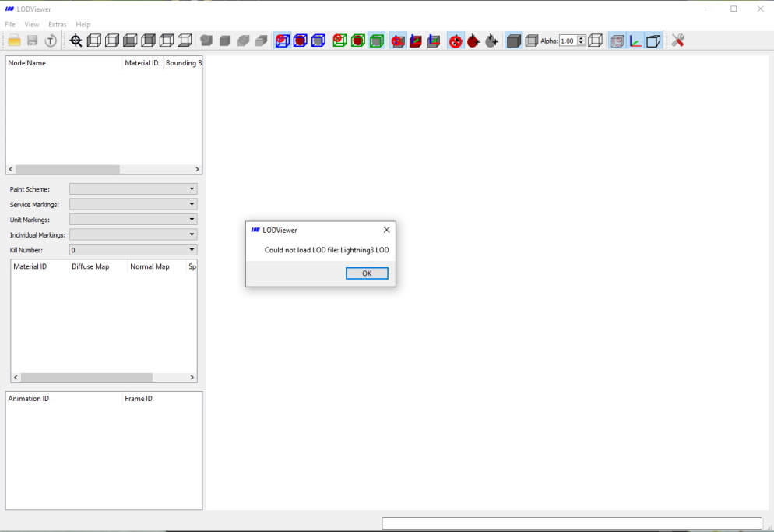The width and height of the screenshot is (774, 532).
Task: Click the red bomb icon in toolbar
Action: click(x=473, y=41)
